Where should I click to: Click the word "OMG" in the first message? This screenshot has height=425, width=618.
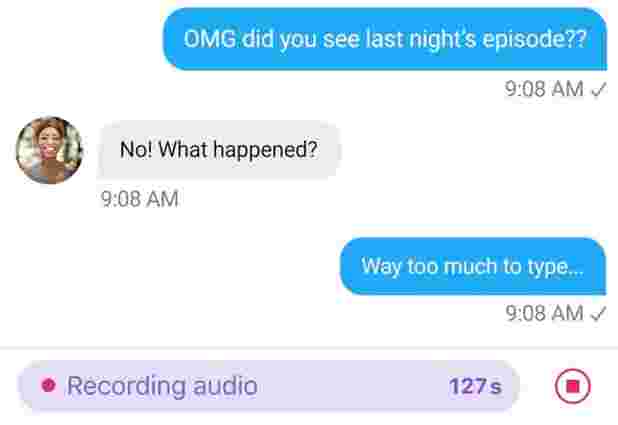point(210,39)
